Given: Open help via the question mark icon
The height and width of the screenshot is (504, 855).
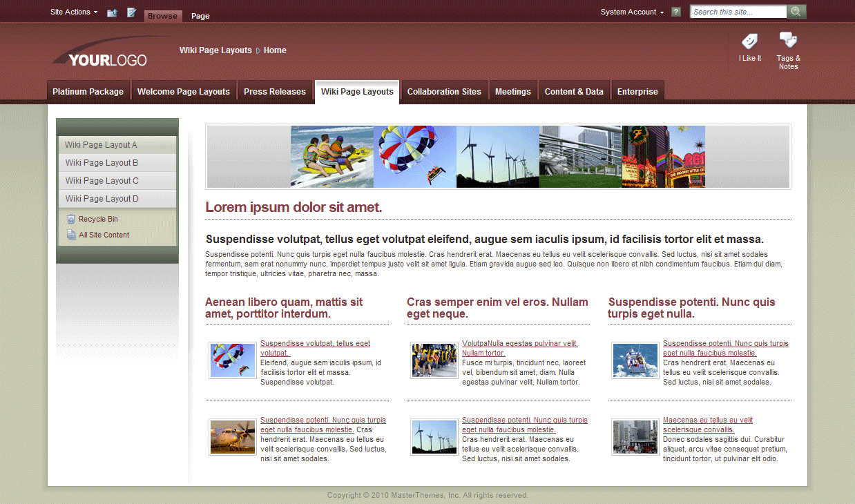Looking at the screenshot, I should (x=675, y=12).
